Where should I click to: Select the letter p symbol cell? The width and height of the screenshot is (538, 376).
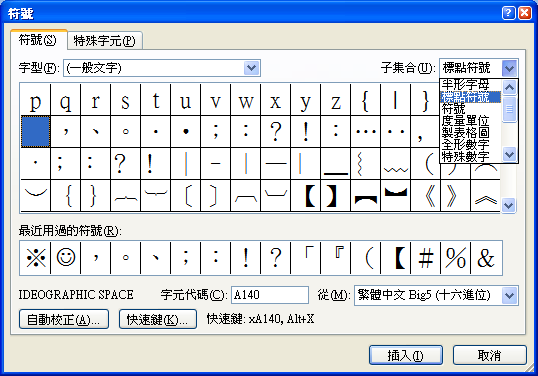36,100
